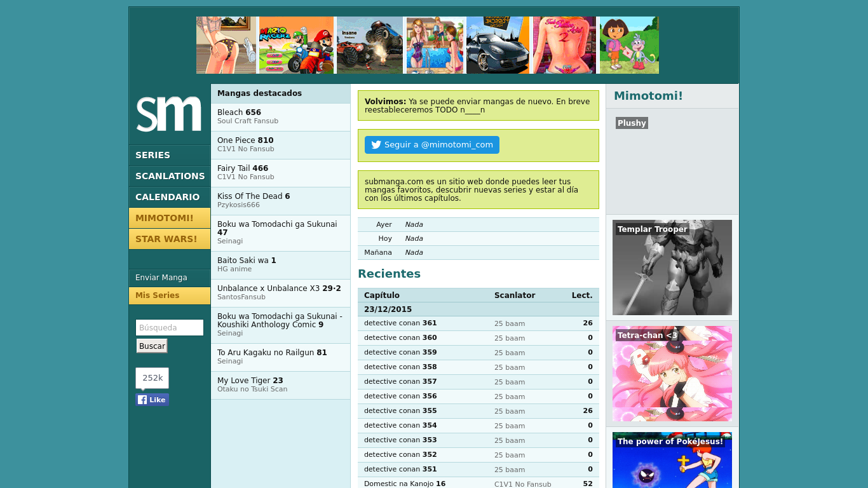Viewport: 868px width, 488px height.
Task: Click the Twitter bird icon
Action: 376,145
